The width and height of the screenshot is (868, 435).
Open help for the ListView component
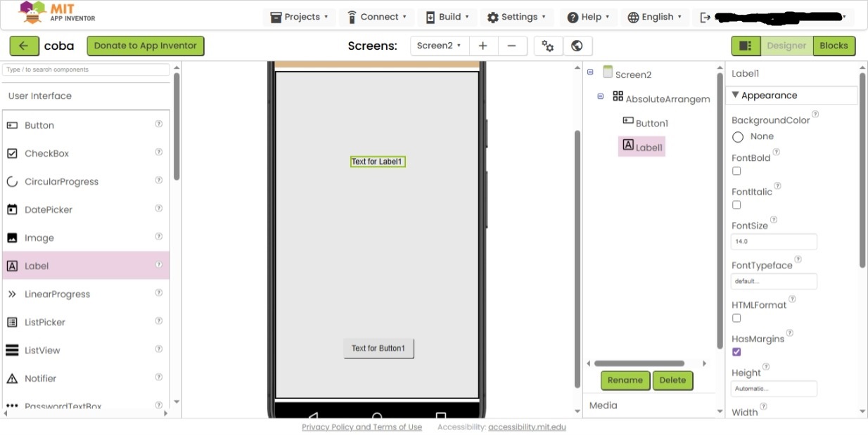pyautogui.click(x=159, y=349)
